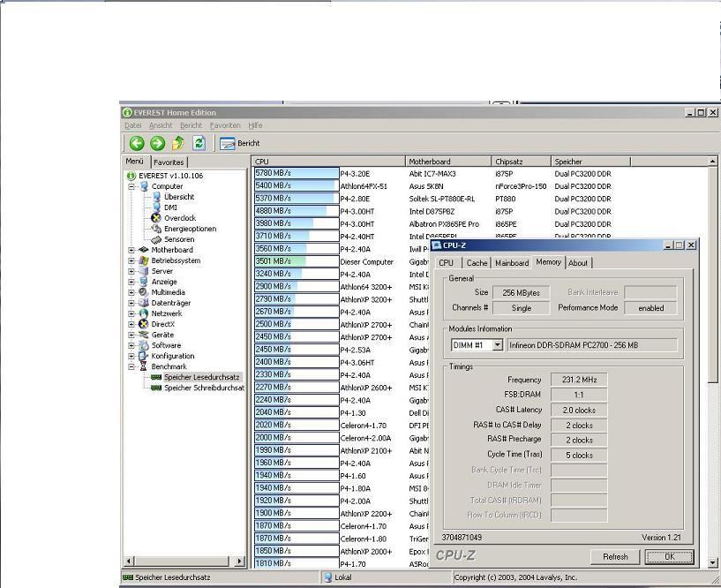Switch to the Favorites tab in the left panel

point(169,162)
